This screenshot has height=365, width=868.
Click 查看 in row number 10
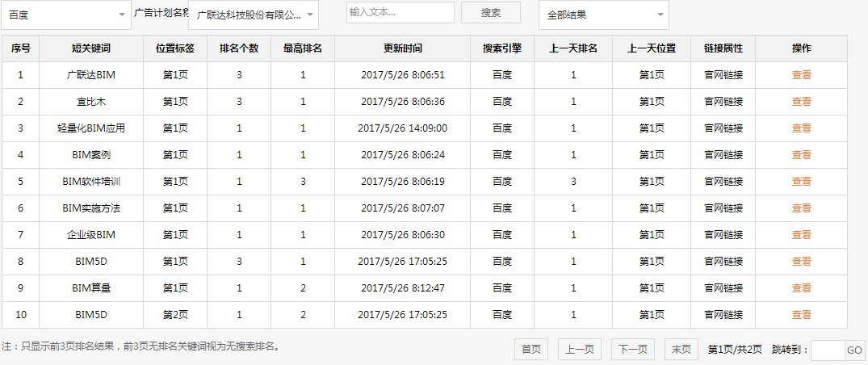pyautogui.click(x=802, y=315)
